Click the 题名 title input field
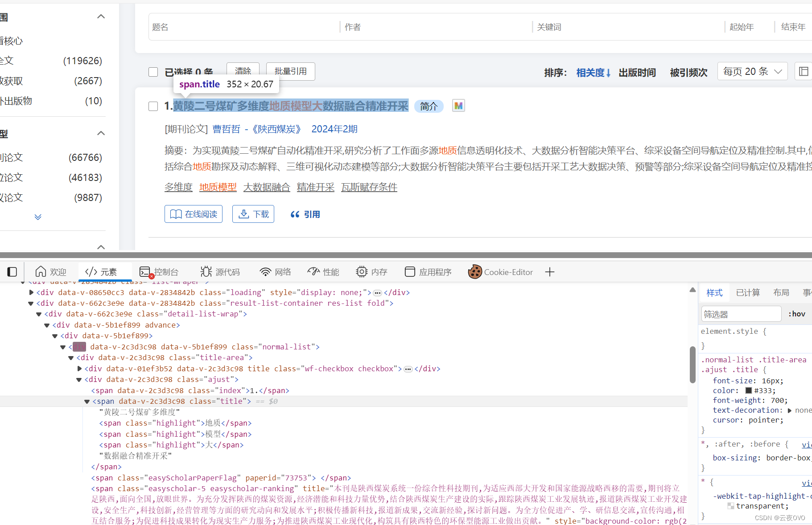 pyautogui.click(x=244, y=27)
